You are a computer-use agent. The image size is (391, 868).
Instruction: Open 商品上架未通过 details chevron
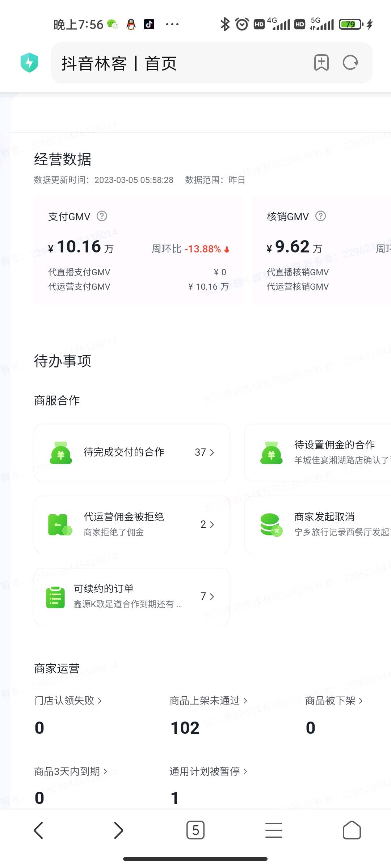click(x=245, y=701)
